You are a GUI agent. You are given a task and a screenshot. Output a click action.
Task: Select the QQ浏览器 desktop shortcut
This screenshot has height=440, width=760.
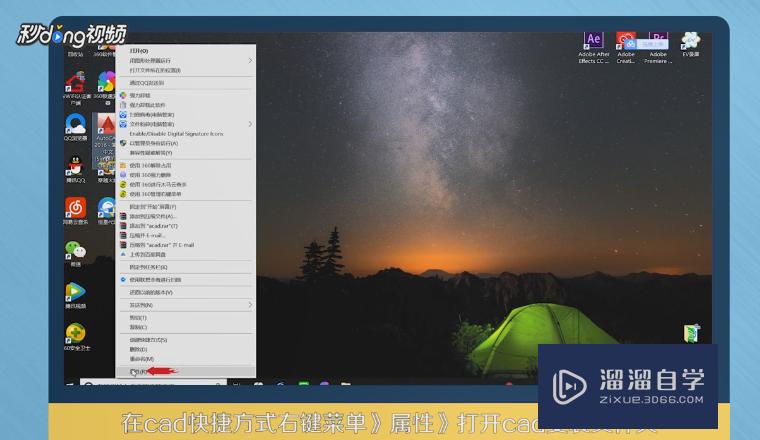coord(76,127)
